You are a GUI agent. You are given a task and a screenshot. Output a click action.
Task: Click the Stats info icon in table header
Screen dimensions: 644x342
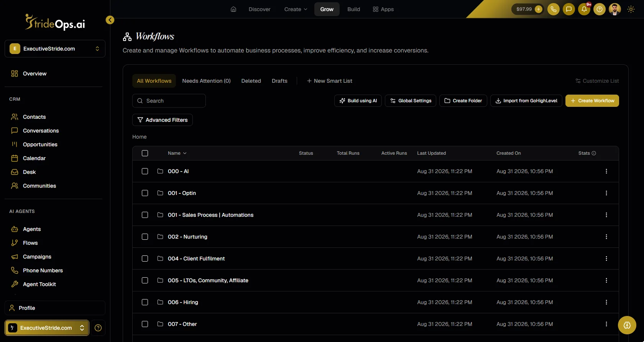click(594, 153)
